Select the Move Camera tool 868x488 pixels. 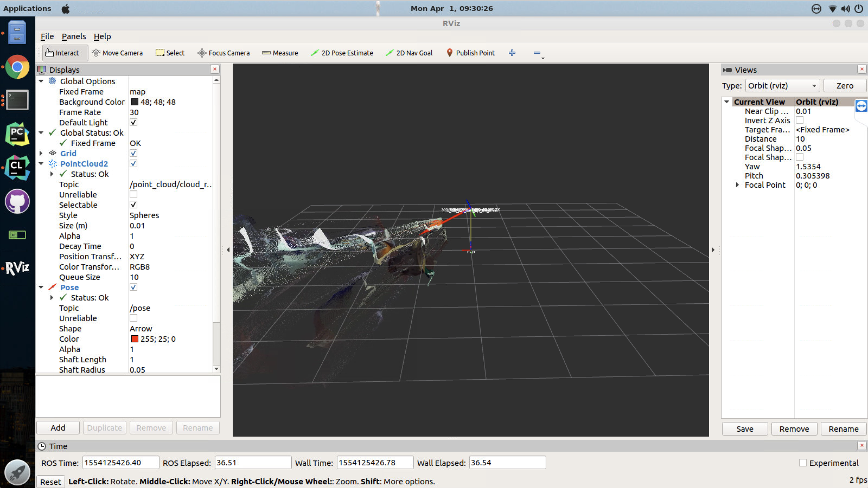[x=117, y=53]
